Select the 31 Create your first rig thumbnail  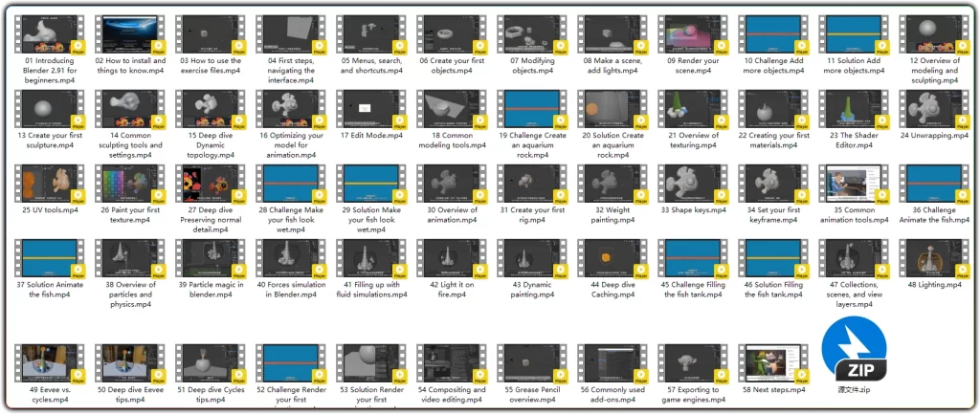[532, 185]
